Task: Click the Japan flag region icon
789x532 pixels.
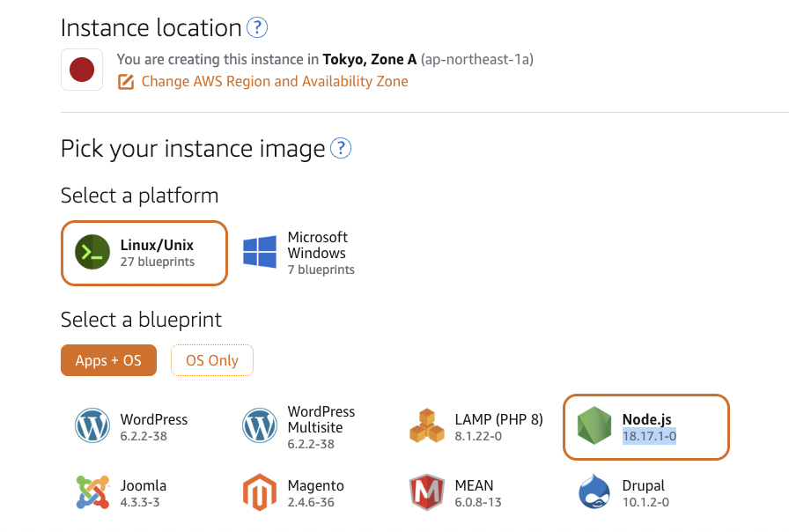Action: point(82,70)
